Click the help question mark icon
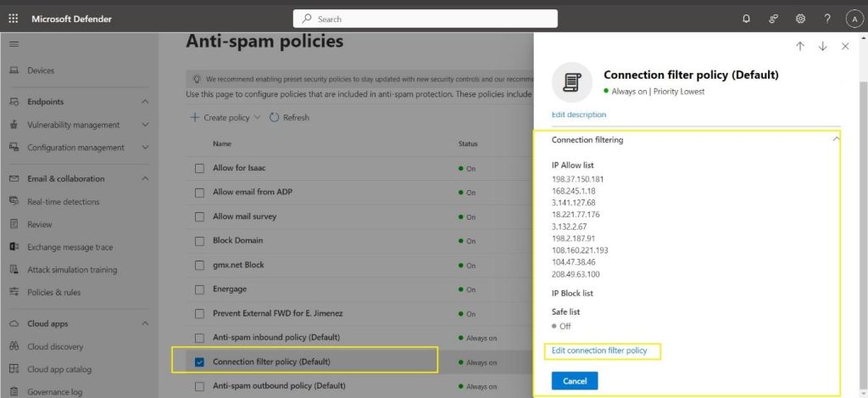 click(827, 19)
